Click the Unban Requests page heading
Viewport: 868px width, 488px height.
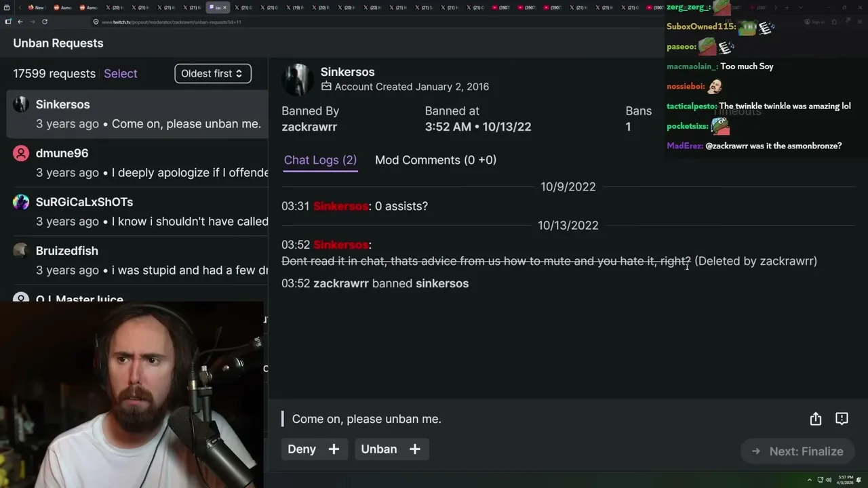(58, 43)
